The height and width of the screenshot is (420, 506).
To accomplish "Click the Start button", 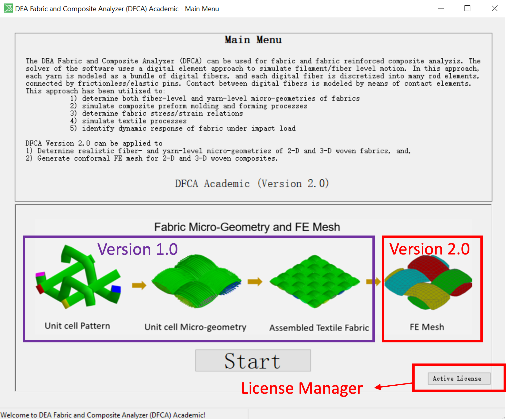I will click(x=253, y=361).
